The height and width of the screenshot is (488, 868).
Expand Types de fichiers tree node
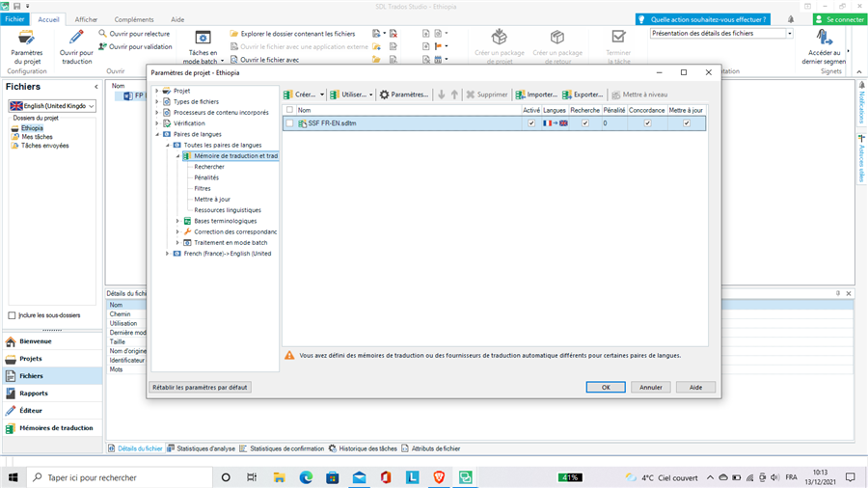(157, 102)
